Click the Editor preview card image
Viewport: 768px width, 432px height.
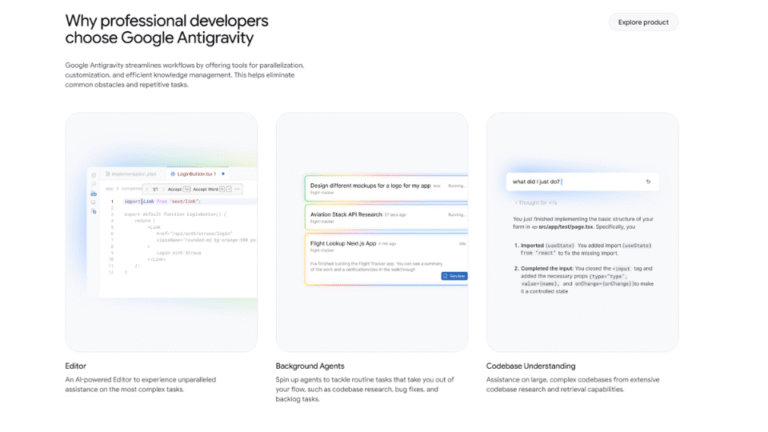pyautogui.click(x=162, y=232)
